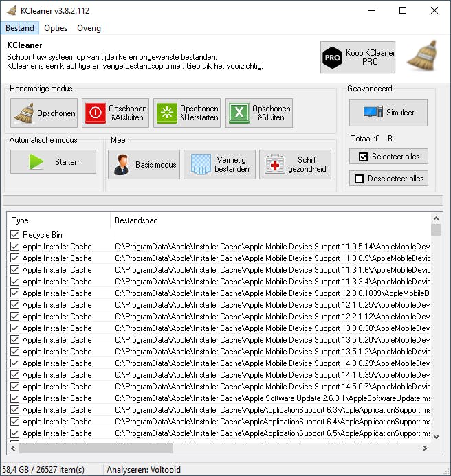Image resolution: width=451 pixels, height=476 pixels.
Task: Select the Apple Mobile Device Support 11.3.3.4 path
Action: 272,282
